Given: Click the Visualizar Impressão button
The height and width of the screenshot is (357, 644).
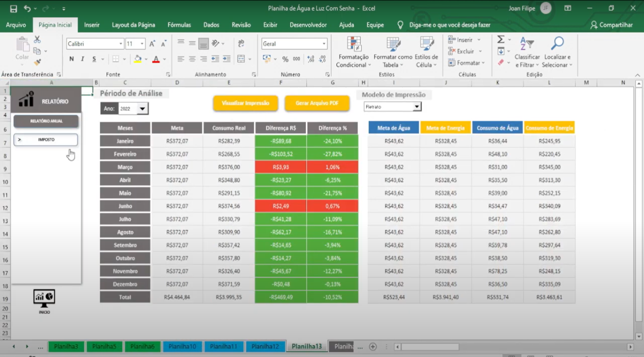Looking at the screenshot, I should point(245,103).
